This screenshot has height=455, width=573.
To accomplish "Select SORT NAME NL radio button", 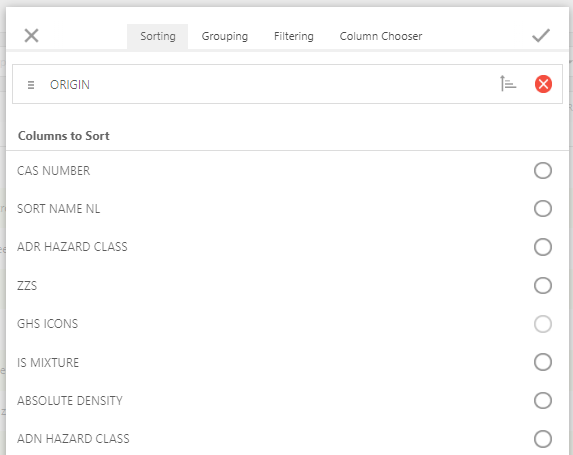I will coord(543,209).
